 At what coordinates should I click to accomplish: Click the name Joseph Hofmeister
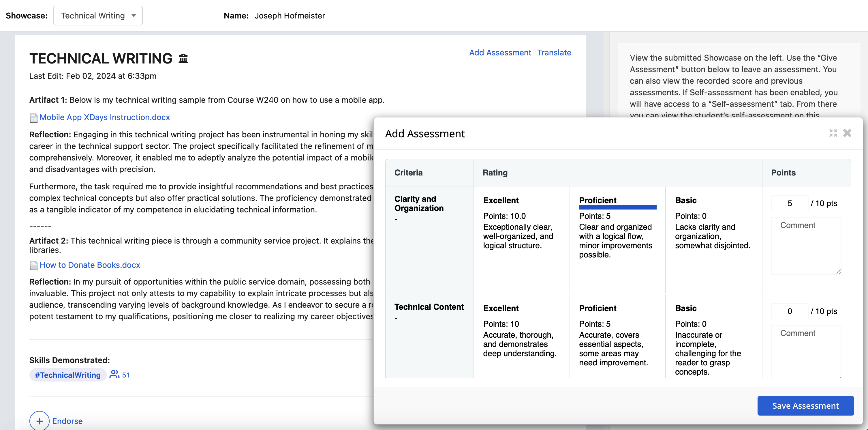[x=290, y=16]
